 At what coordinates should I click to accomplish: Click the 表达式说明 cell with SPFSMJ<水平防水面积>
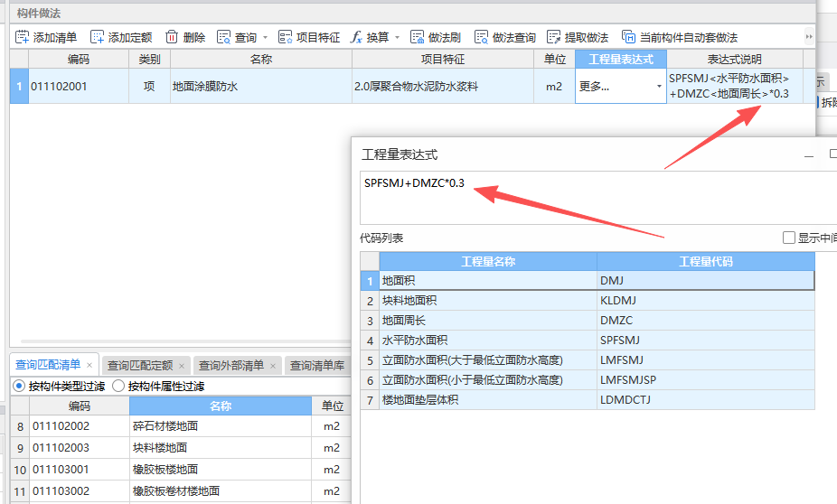pyautogui.click(x=735, y=86)
